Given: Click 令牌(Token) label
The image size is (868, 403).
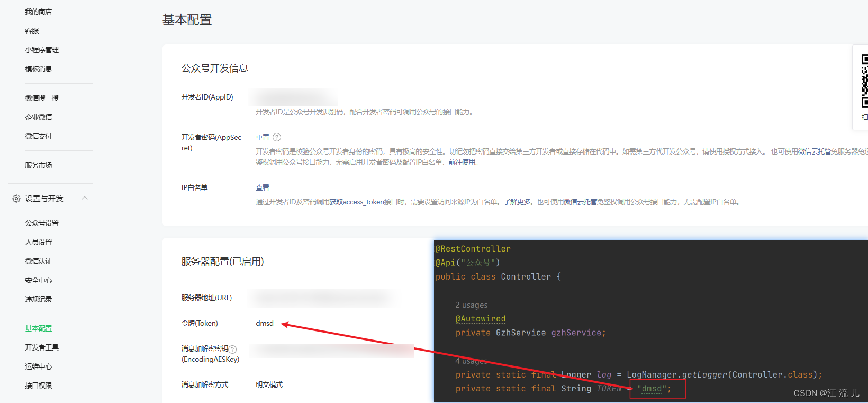Looking at the screenshot, I should pos(200,323).
